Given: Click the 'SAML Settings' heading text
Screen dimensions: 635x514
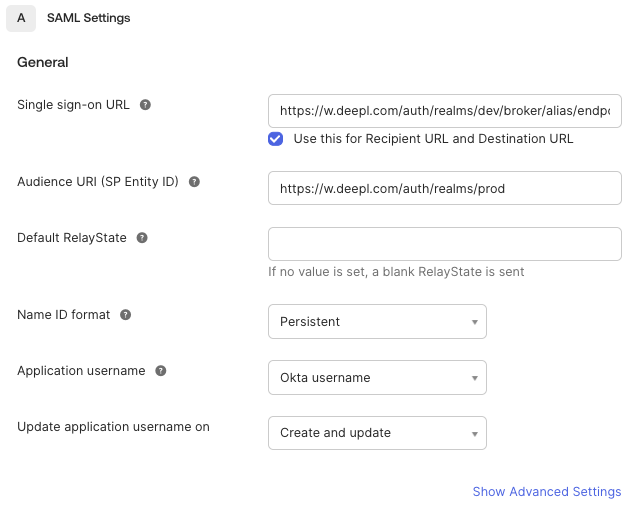Looking at the screenshot, I should click(88, 18).
